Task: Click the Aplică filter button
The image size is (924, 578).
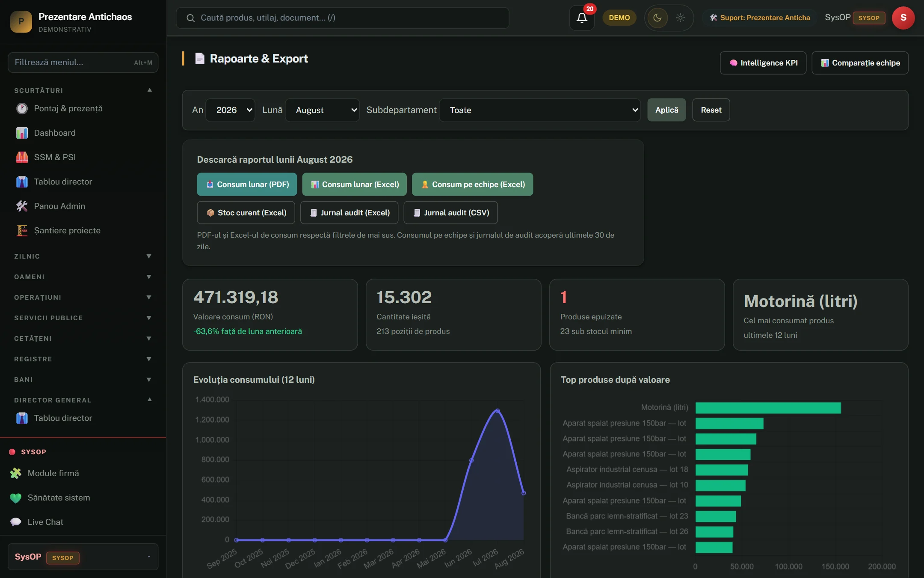Action: tap(666, 110)
